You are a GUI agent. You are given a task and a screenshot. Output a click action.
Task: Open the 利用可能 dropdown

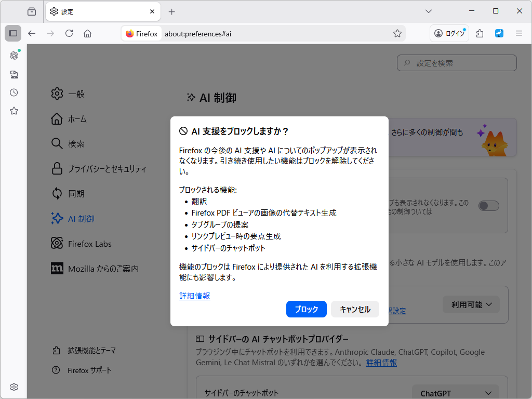pyautogui.click(x=471, y=304)
